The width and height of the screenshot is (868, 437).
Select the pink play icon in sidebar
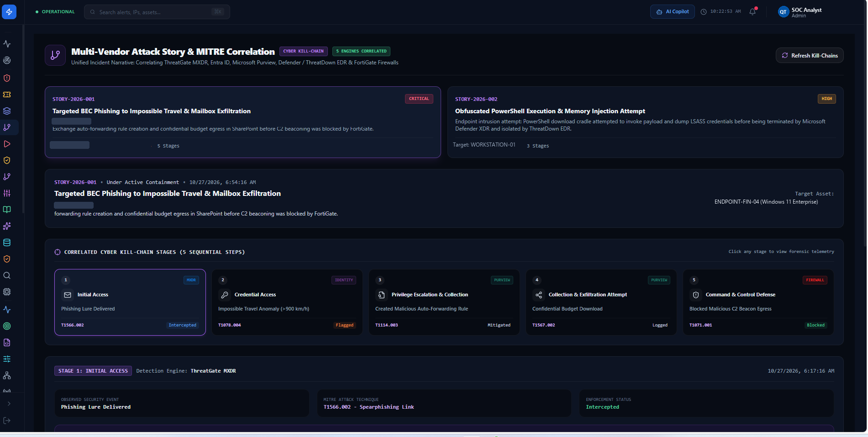coord(7,144)
